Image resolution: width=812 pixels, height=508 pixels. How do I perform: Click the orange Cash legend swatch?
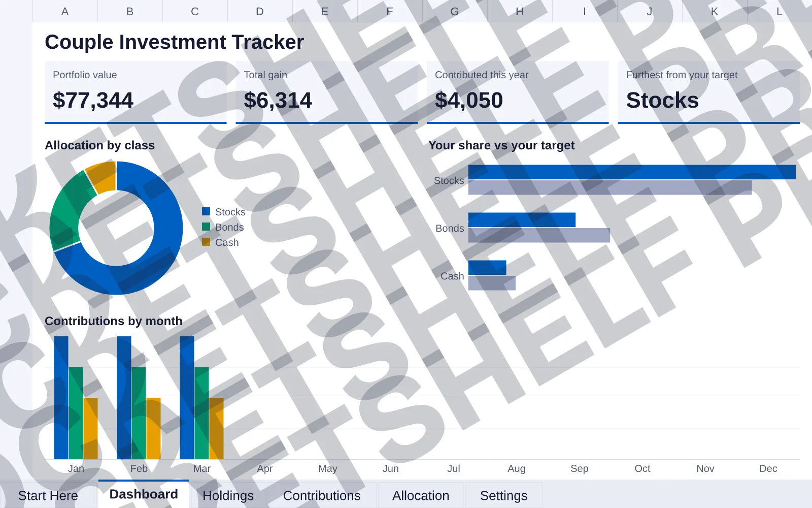[206, 242]
